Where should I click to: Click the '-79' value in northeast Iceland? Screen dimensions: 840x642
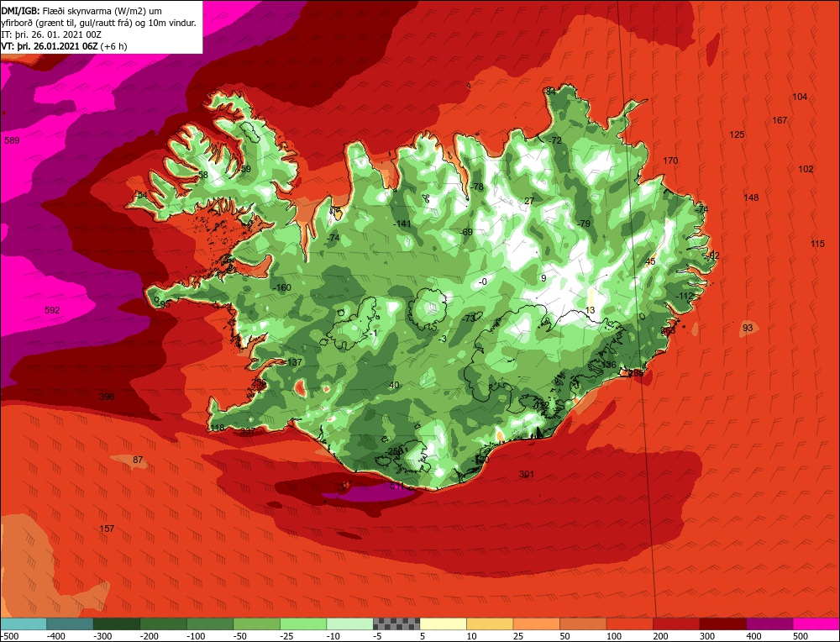pos(584,224)
